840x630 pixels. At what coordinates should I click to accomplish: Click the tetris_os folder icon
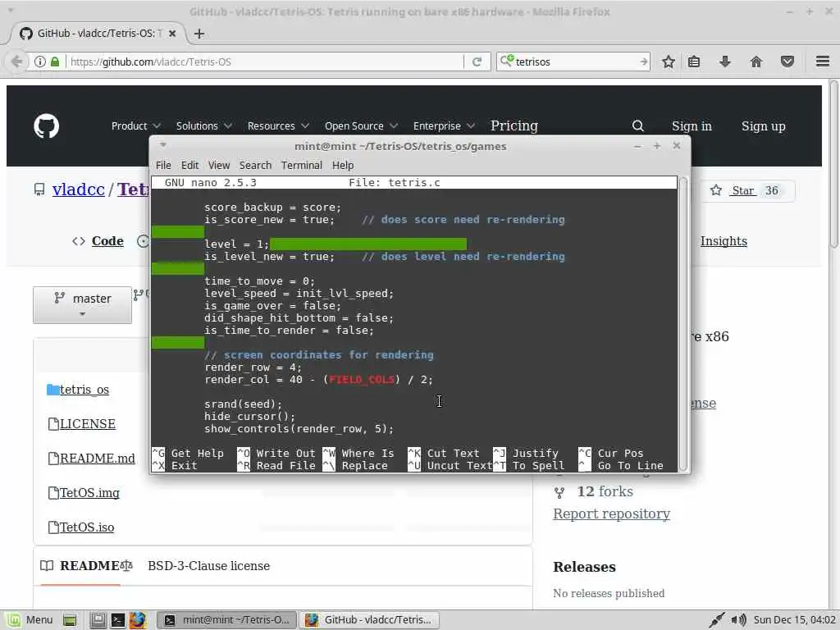click(52, 390)
